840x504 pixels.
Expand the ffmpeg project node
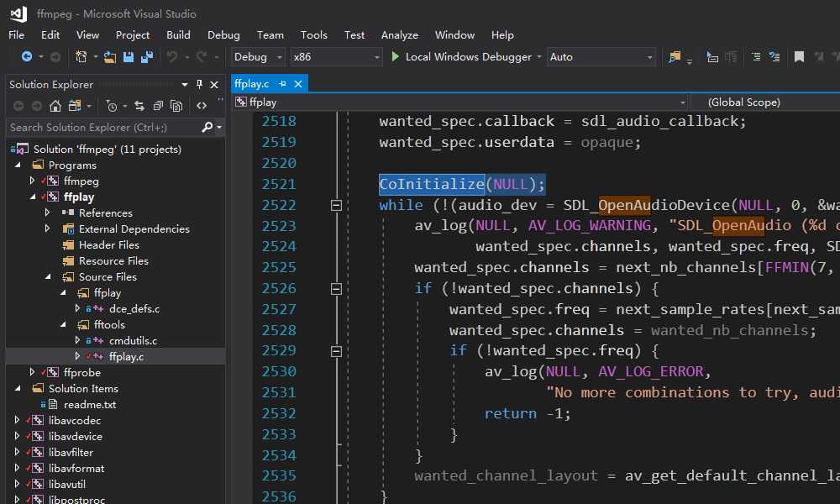point(32,181)
